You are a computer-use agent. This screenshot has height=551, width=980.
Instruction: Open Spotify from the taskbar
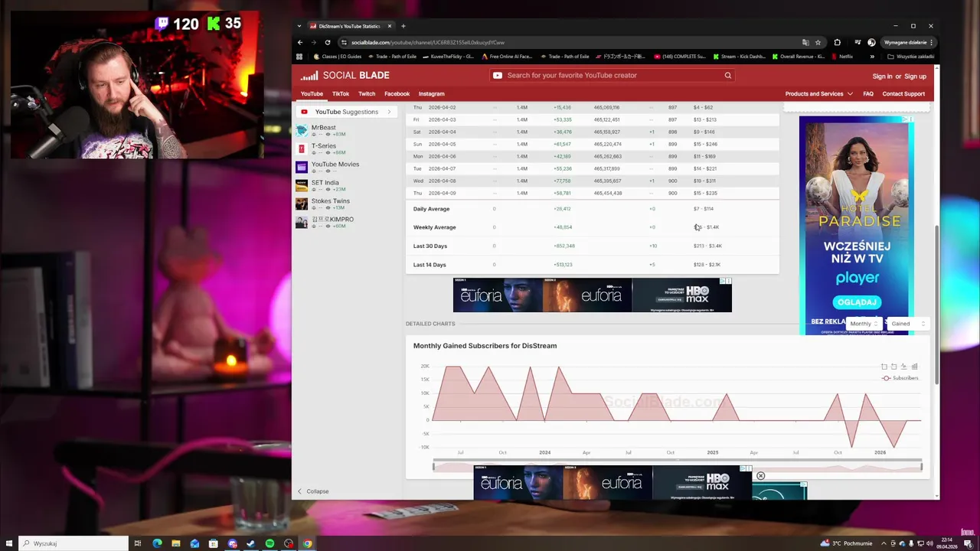(x=269, y=543)
